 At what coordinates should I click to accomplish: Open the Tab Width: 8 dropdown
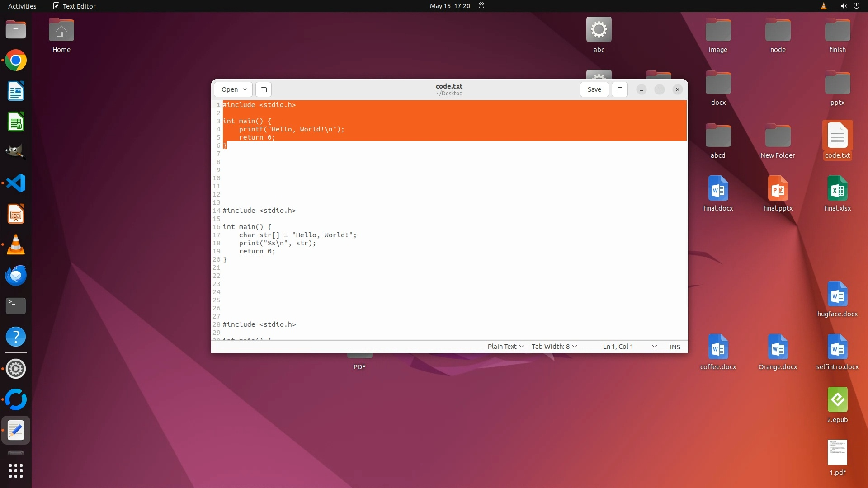[x=554, y=347]
